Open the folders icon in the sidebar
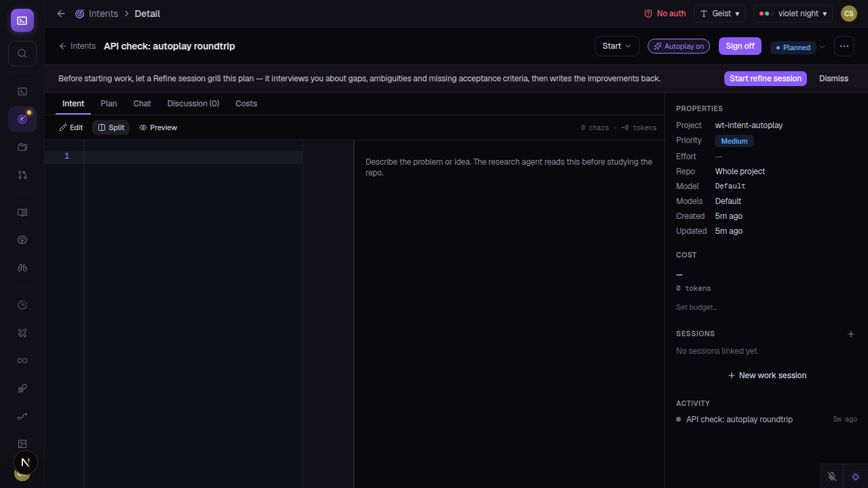 pyautogui.click(x=22, y=147)
